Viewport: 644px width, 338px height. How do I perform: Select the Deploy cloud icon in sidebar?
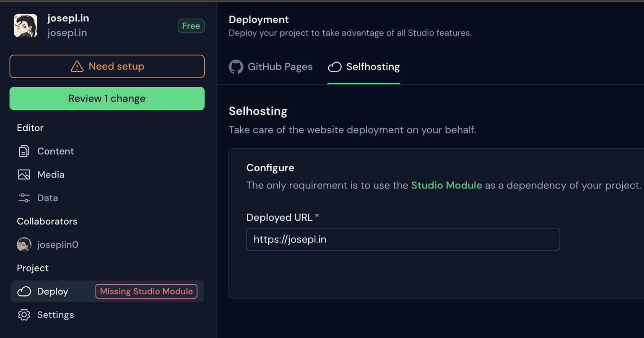(x=24, y=292)
